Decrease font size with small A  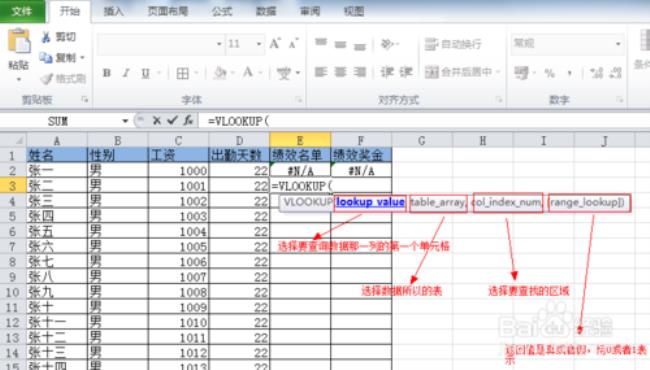tap(293, 43)
